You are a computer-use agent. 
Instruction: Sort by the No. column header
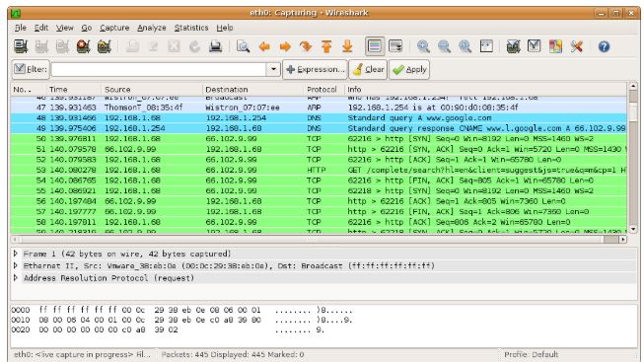coord(28,89)
